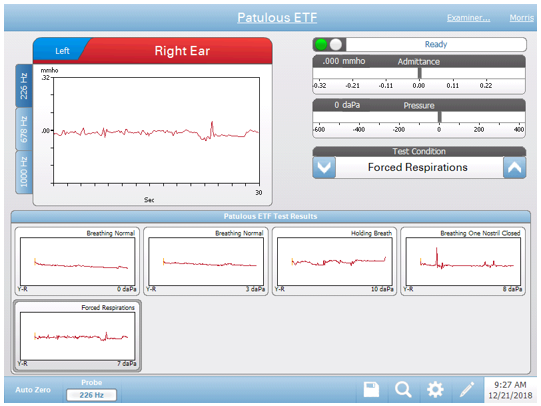Open the Morris patient link
Viewport: 541px width, 406px height.
[521, 18]
